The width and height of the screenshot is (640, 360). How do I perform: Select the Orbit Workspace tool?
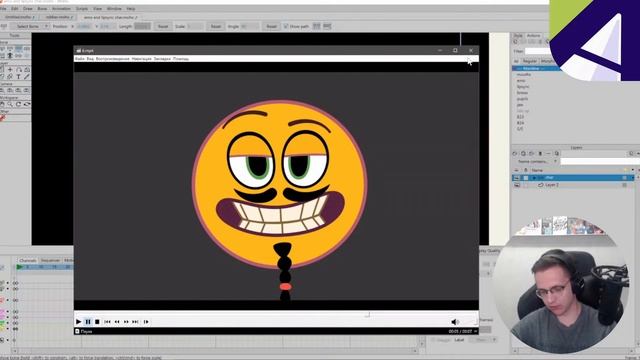pyautogui.click(x=27, y=104)
